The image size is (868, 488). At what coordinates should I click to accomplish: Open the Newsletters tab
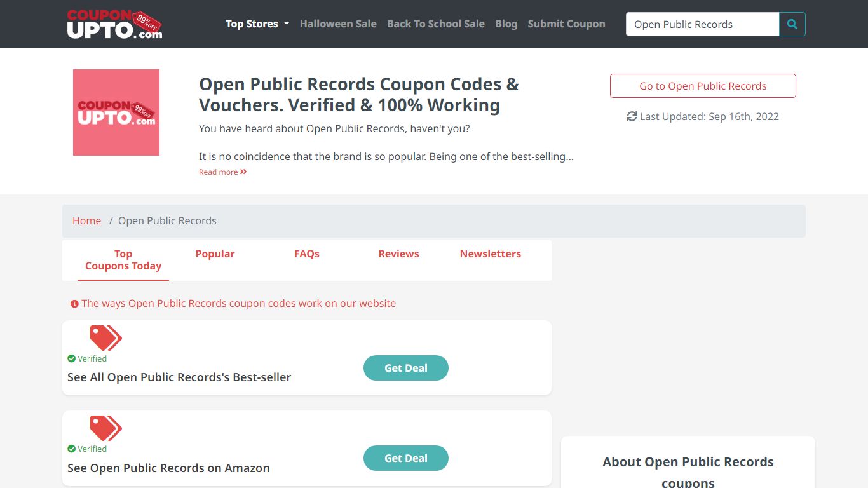point(491,254)
